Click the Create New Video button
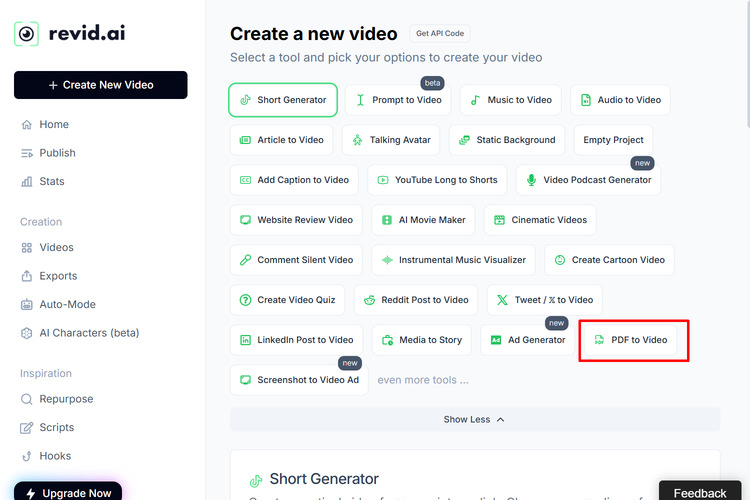 (x=100, y=85)
